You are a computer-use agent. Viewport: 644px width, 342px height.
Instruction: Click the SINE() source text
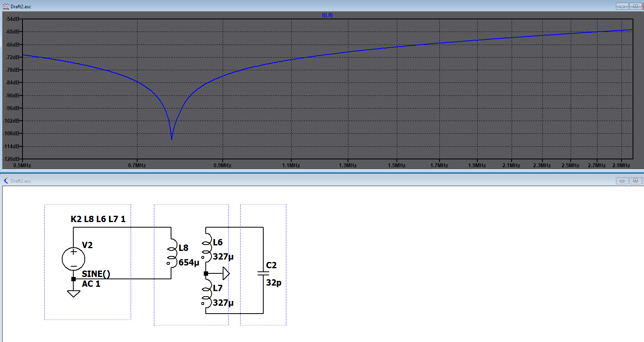[x=96, y=274]
